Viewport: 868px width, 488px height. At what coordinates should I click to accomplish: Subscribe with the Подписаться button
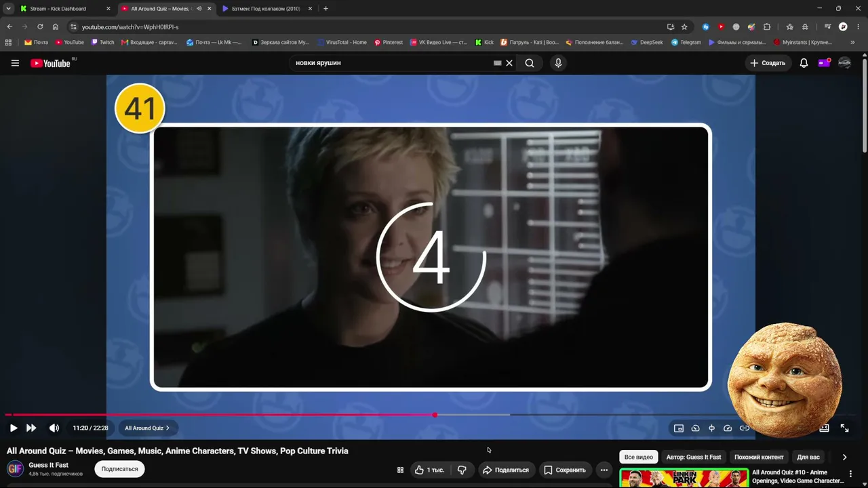(x=119, y=469)
